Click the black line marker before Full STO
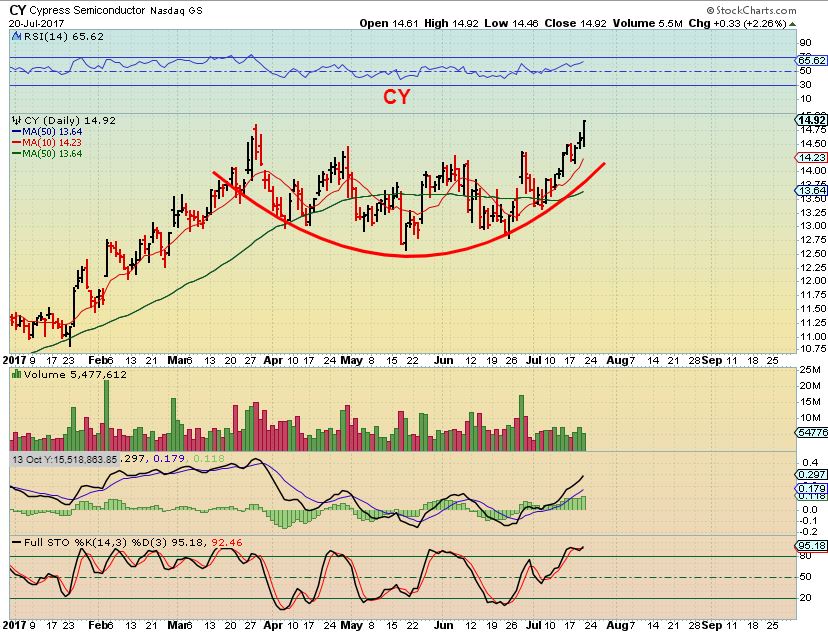 click(x=16, y=542)
